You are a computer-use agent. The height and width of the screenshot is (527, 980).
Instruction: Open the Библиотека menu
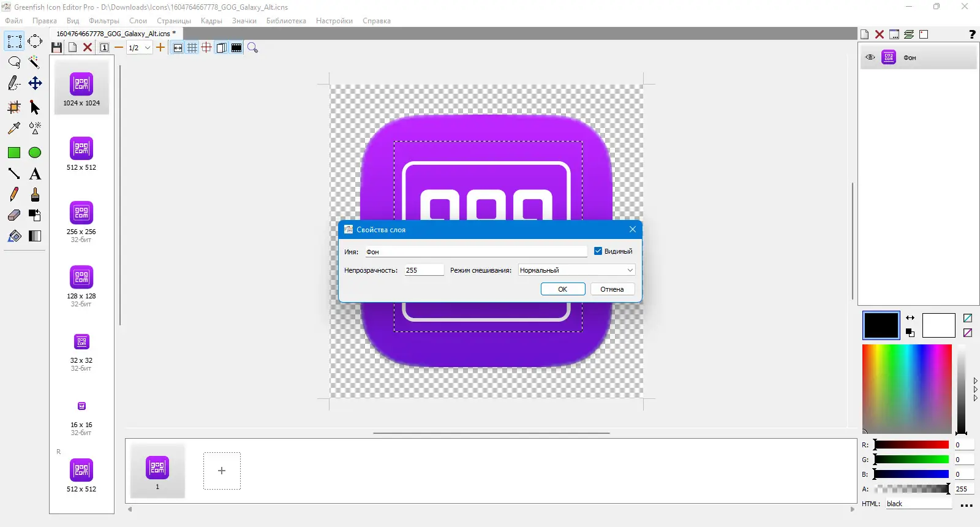pyautogui.click(x=286, y=21)
